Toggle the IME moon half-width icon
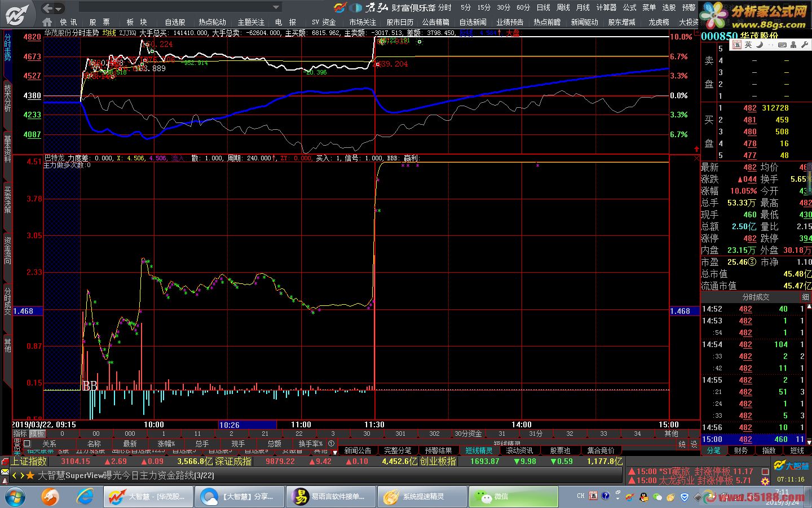The height and width of the screenshot is (508, 812). point(759,45)
